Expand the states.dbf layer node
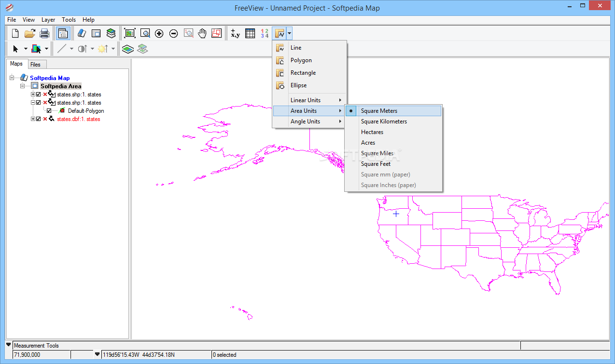615x364 pixels. pyautogui.click(x=33, y=119)
